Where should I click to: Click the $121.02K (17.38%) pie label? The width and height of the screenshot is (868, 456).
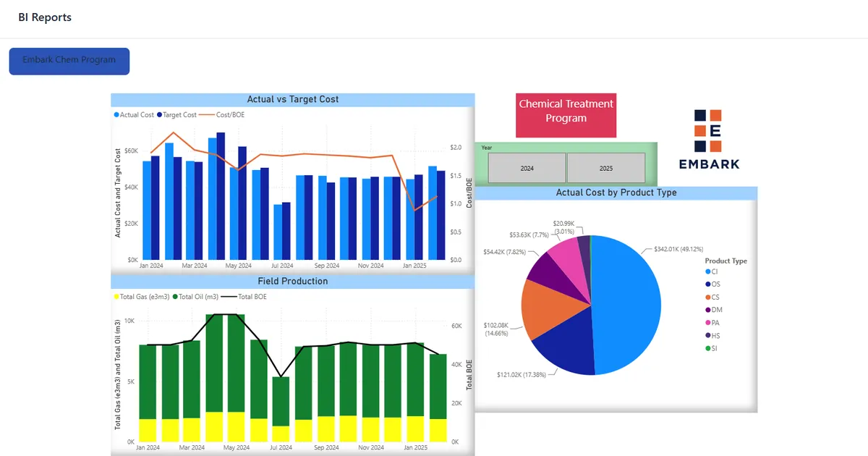point(522,374)
